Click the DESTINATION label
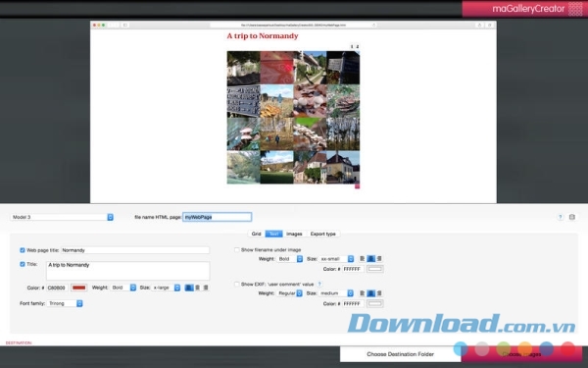 pos(19,342)
